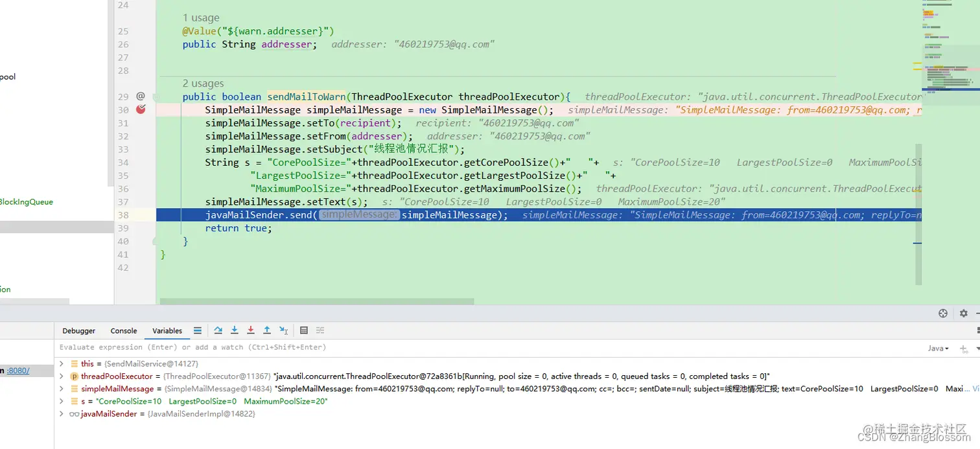
Task: Click 'pool' text in left panel
Action: click(x=8, y=76)
